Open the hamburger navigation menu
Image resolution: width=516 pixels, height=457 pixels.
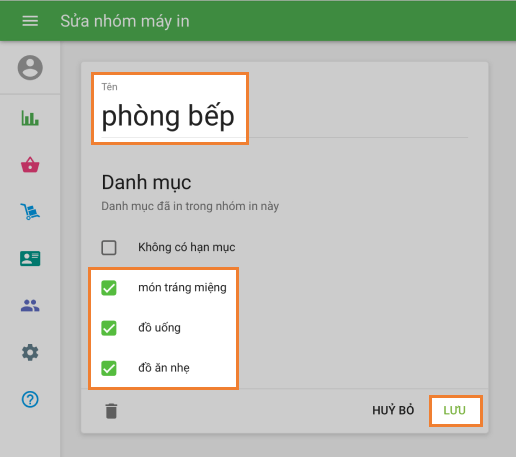[x=30, y=21]
